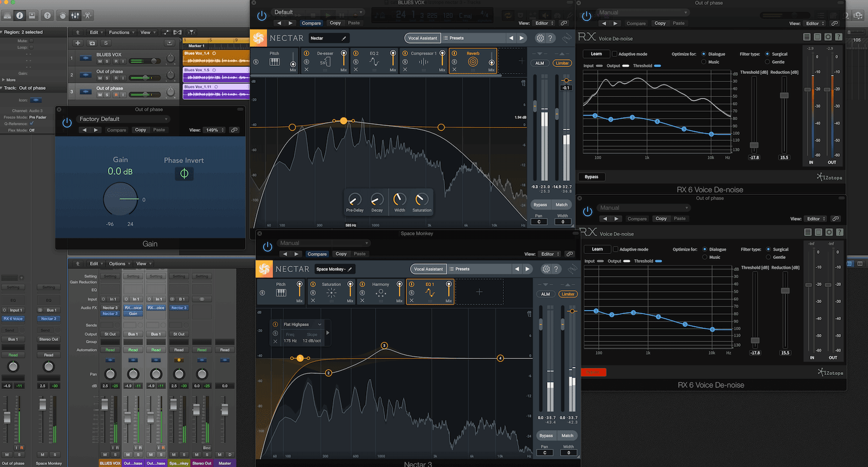Click the Phase Invert icon in Gain plugin
Image resolution: width=868 pixels, height=467 pixels.
click(x=184, y=173)
